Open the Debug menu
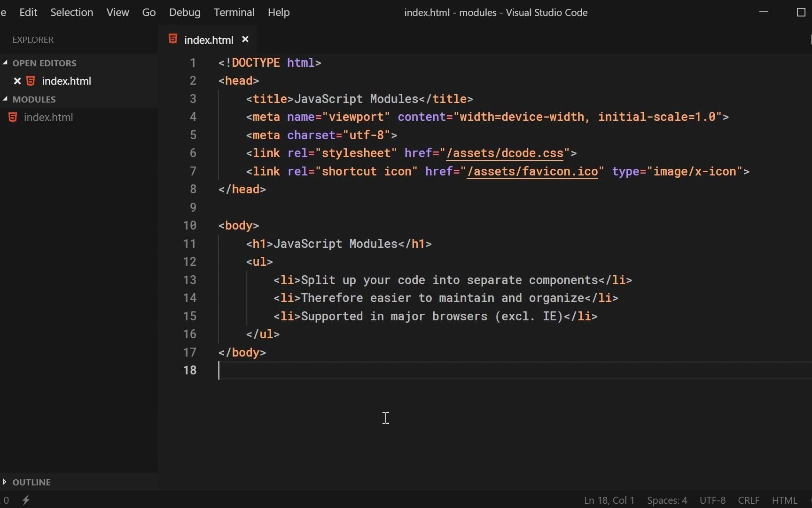The width and height of the screenshot is (812, 508). (185, 12)
